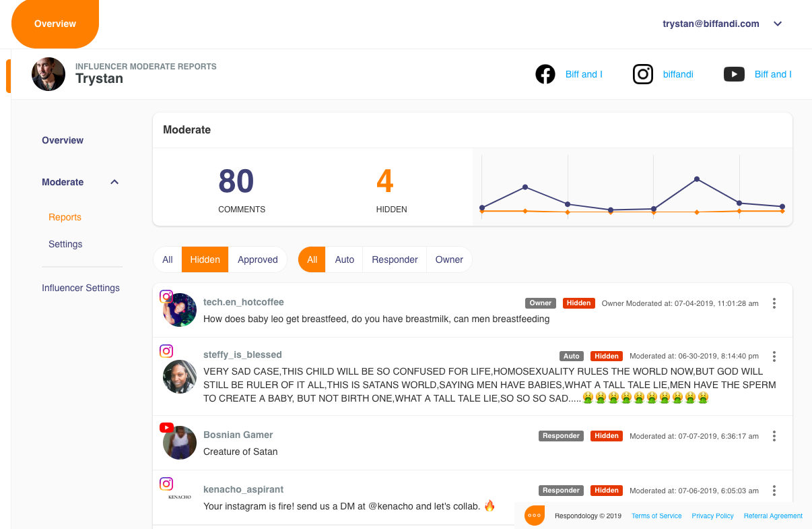Open Settings under Moderate
The width and height of the screenshot is (812, 529).
click(65, 244)
